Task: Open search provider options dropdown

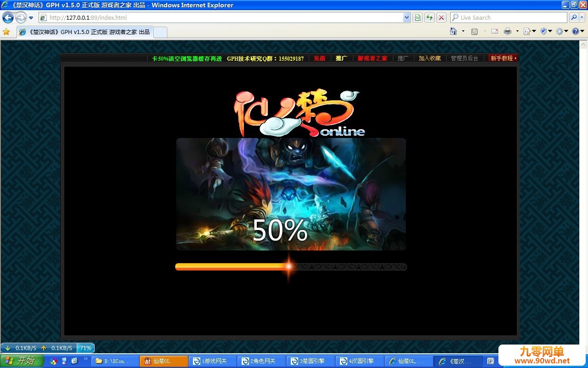Action: coord(582,17)
